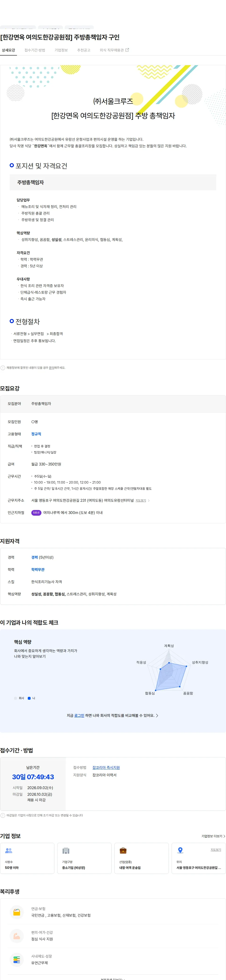Click the 5호선 subway line badge
This screenshot has width=226, height=980.
pyautogui.click(x=36, y=513)
